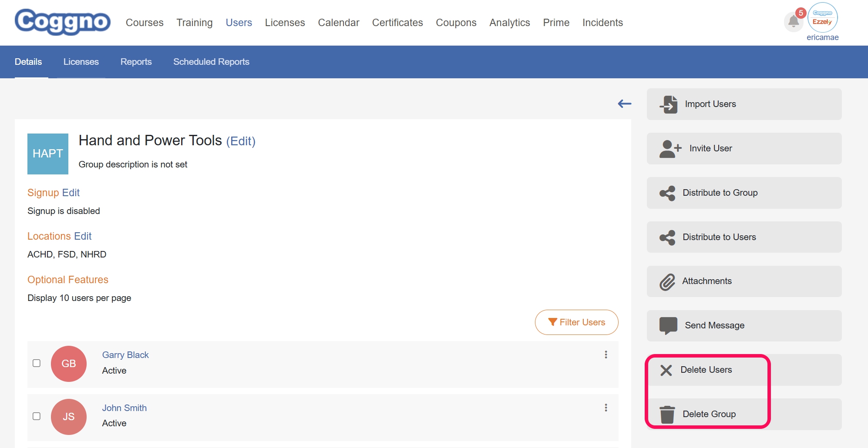
Task: Click the Attachments button
Action: (744, 282)
